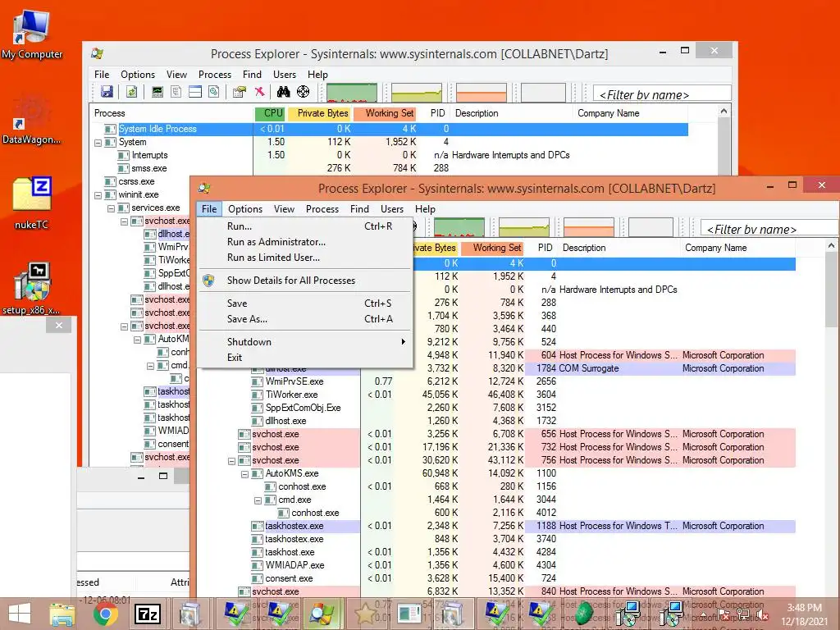Select consent.exe row in front window
Viewport: 840px width, 630px height.
coord(523,578)
